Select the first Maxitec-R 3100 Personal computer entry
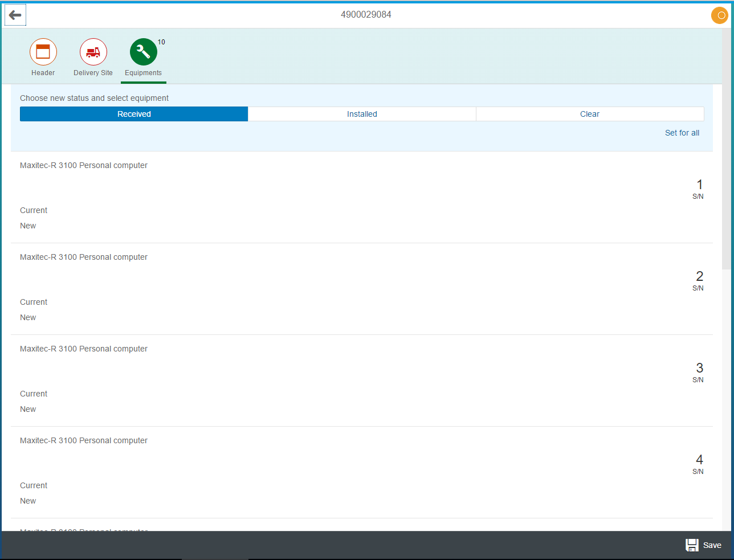The image size is (734, 560). pos(83,165)
